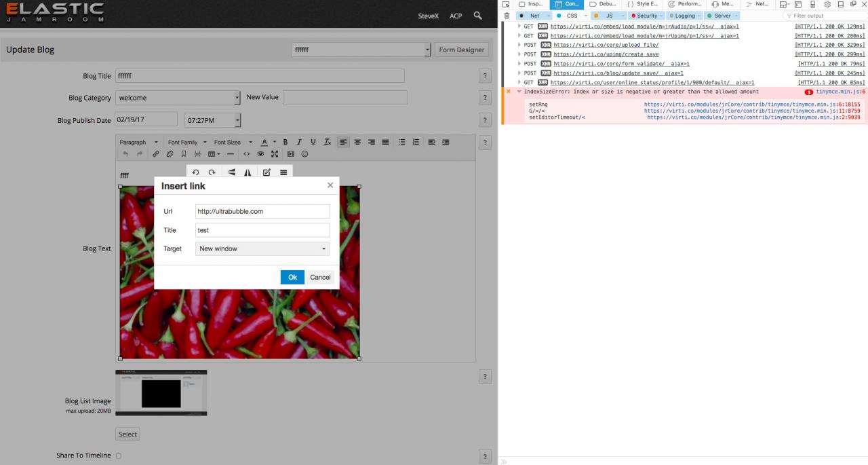Open the edit image tool
Image resolution: width=868 pixels, height=465 pixels.
(267, 172)
